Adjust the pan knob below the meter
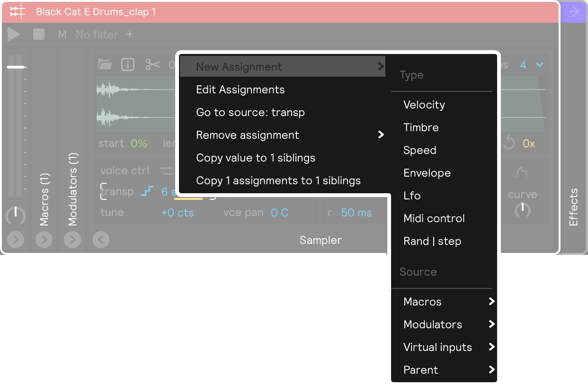The height and width of the screenshot is (386, 588). pyautogui.click(x=16, y=215)
